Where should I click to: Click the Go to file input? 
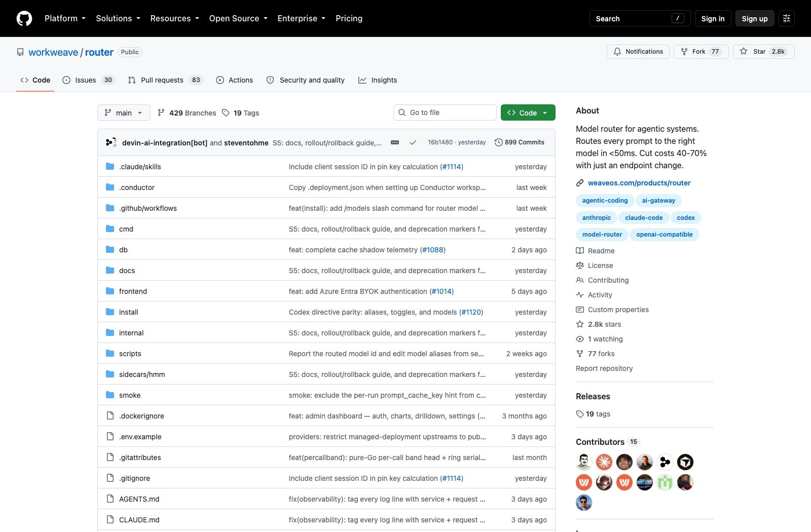click(445, 112)
